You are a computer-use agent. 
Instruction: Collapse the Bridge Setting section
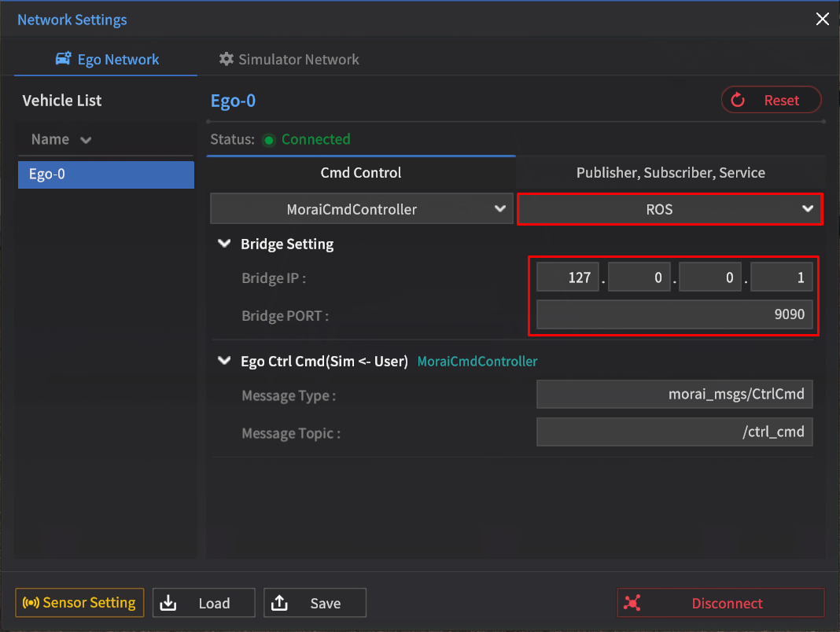pos(224,244)
